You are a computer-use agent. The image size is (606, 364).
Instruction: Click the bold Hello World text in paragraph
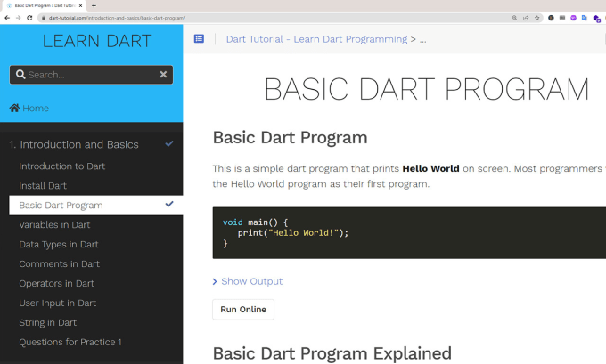coord(430,169)
